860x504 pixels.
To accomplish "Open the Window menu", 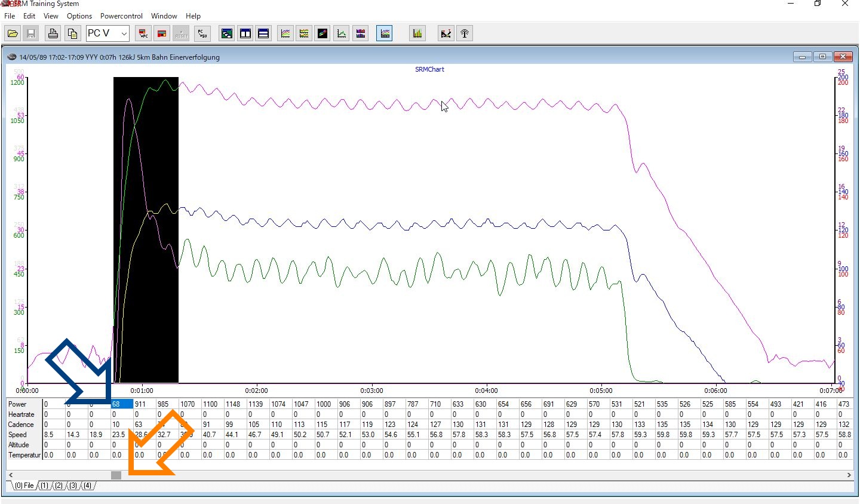I will [164, 16].
